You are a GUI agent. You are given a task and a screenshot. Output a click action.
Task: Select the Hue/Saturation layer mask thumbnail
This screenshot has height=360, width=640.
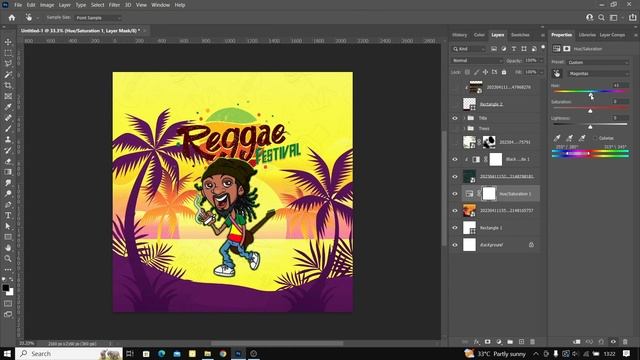pos(489,193)
